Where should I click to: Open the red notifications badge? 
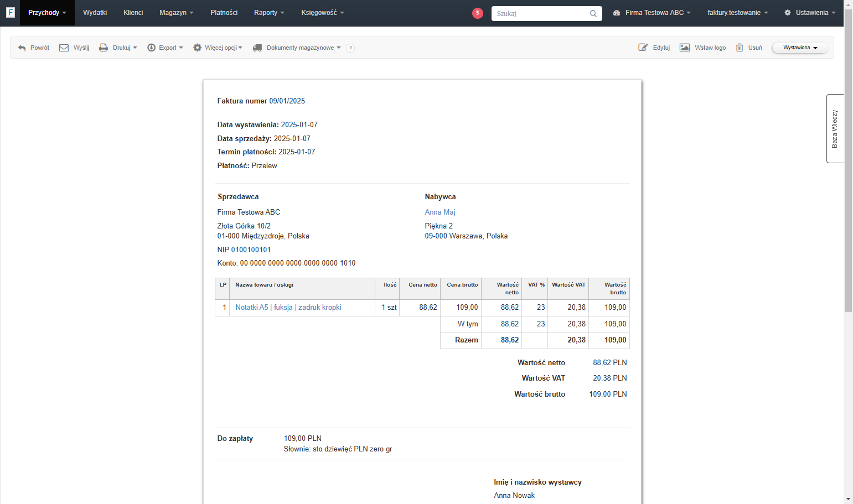pos(478,13)
